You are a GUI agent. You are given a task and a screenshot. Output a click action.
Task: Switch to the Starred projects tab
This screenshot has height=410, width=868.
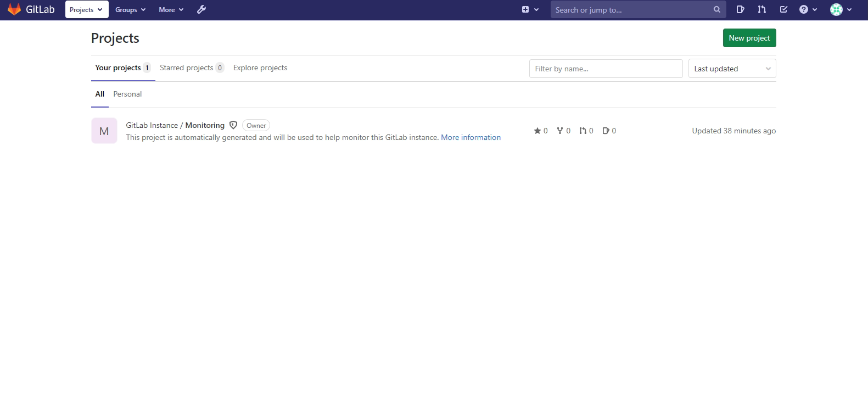pyautogui.click(x=192, y=68)
